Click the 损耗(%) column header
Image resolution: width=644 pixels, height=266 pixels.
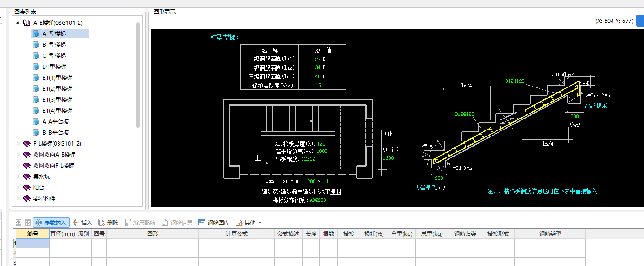[373, 233]
